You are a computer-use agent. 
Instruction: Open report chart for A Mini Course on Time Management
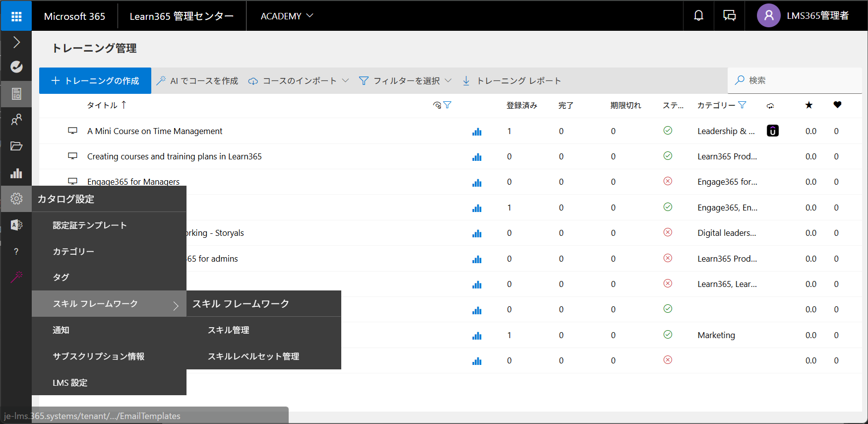click(477, 132)
